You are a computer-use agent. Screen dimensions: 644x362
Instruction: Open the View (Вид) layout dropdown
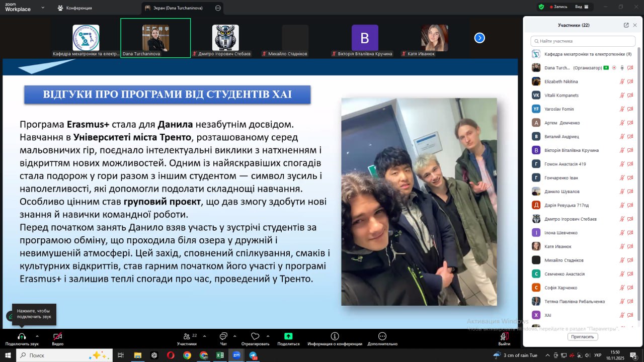581,7
